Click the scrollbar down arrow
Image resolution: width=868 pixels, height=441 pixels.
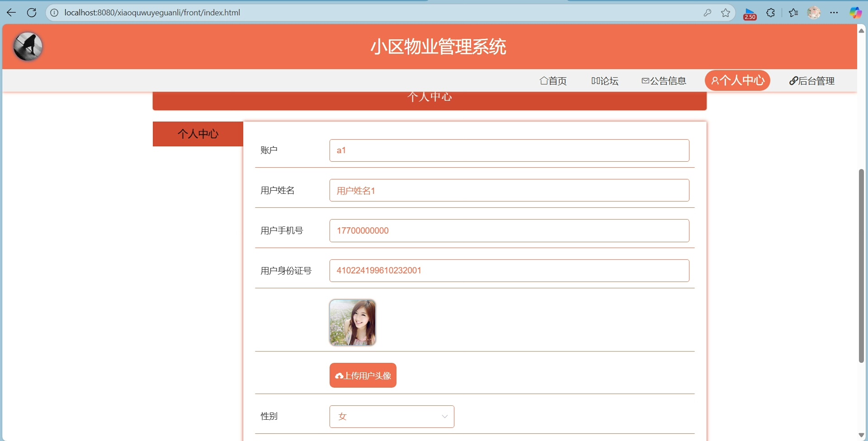coord(861,435)
